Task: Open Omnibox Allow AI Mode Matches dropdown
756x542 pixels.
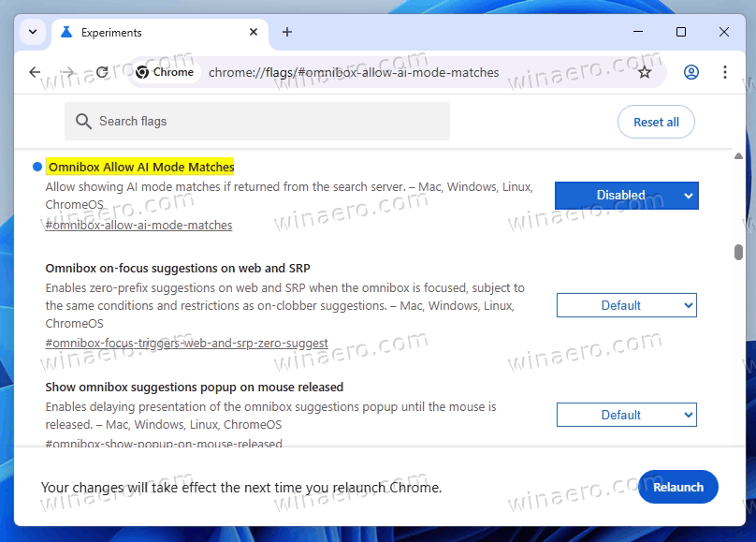Action: click(x=626, y=196)
